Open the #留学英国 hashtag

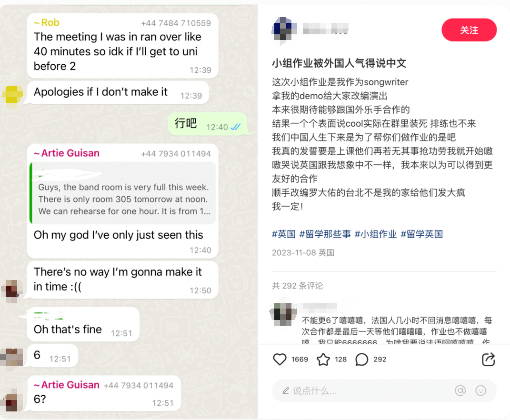421,234
